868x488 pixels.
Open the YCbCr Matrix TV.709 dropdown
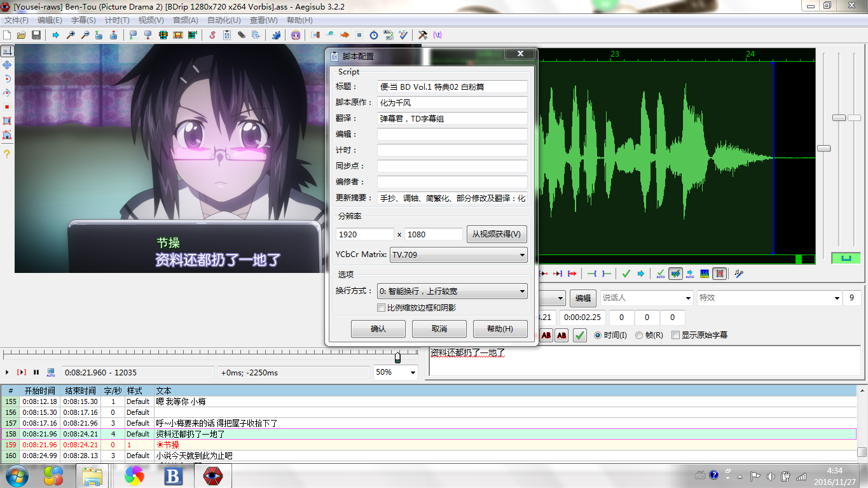click(x=458, y=254)
